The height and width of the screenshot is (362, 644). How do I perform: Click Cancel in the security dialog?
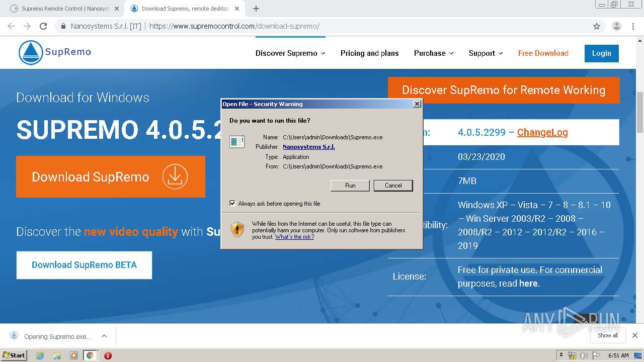tap(393, 186)
